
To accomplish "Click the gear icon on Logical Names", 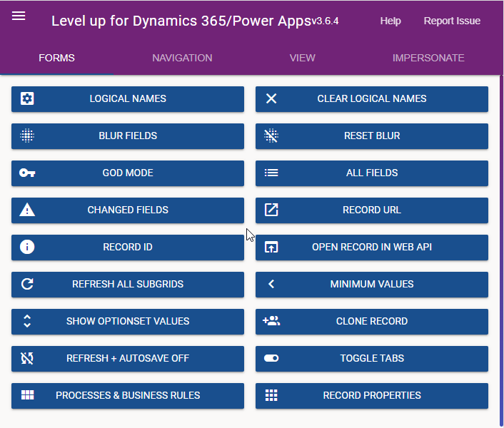I will 27,98.
